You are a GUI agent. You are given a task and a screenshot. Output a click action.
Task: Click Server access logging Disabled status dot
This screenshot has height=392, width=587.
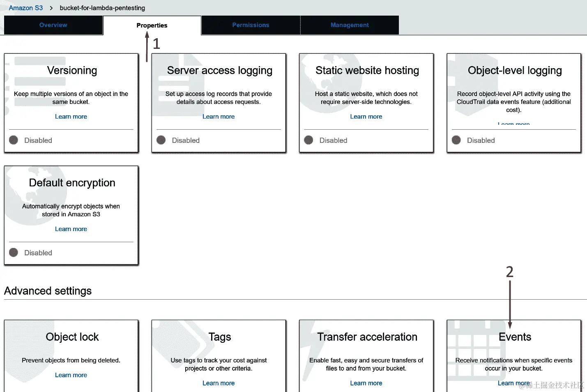(x=161, y=140)
